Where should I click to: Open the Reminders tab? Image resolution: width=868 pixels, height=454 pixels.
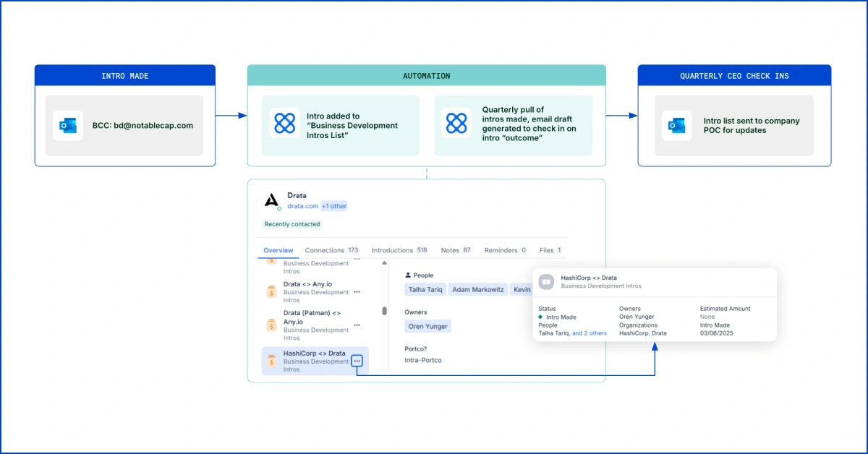[506, 250]
